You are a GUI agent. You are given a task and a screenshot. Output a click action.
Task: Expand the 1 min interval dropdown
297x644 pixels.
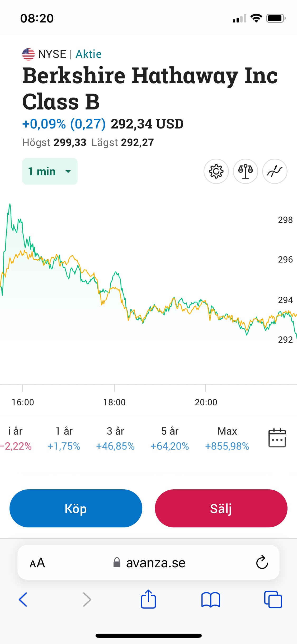[x=50, y=171]
